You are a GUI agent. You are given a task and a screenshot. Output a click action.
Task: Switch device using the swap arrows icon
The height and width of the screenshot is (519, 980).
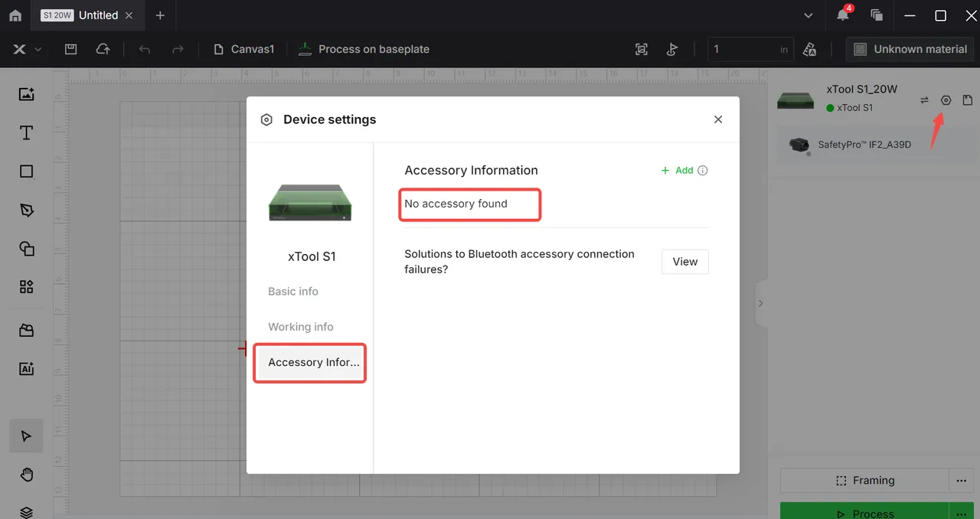pyautogui.click(x=924, y=100)
